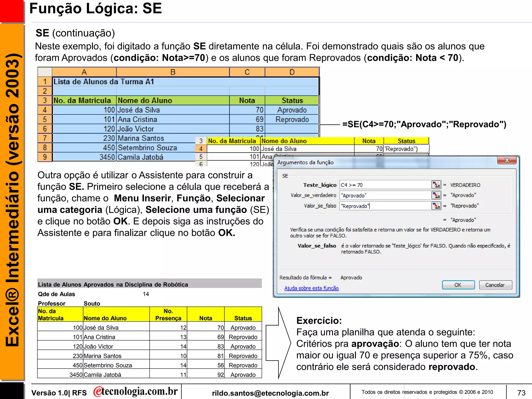Select row 5 header in the blue spreadsheet
Screen dimensions: 532x399
point(45,119)
